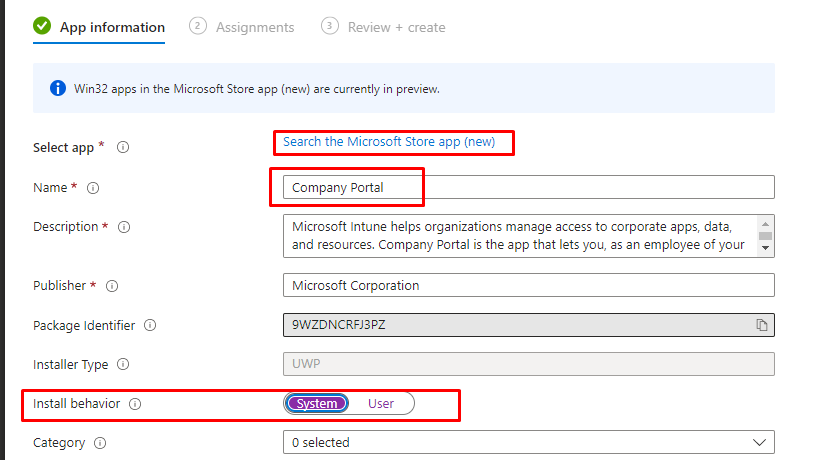Click the blue info icon in preview banner
Viewport: 814px width, 460px height.
(x=58, y=88)
